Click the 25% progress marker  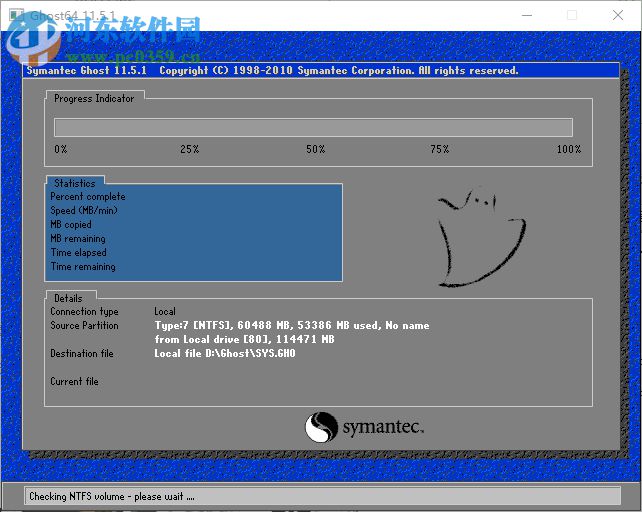click(190, 149)
